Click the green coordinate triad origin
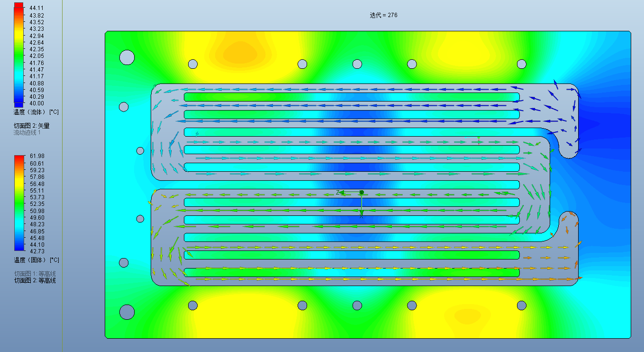This screenshot has height=352, width=644. 362,192
